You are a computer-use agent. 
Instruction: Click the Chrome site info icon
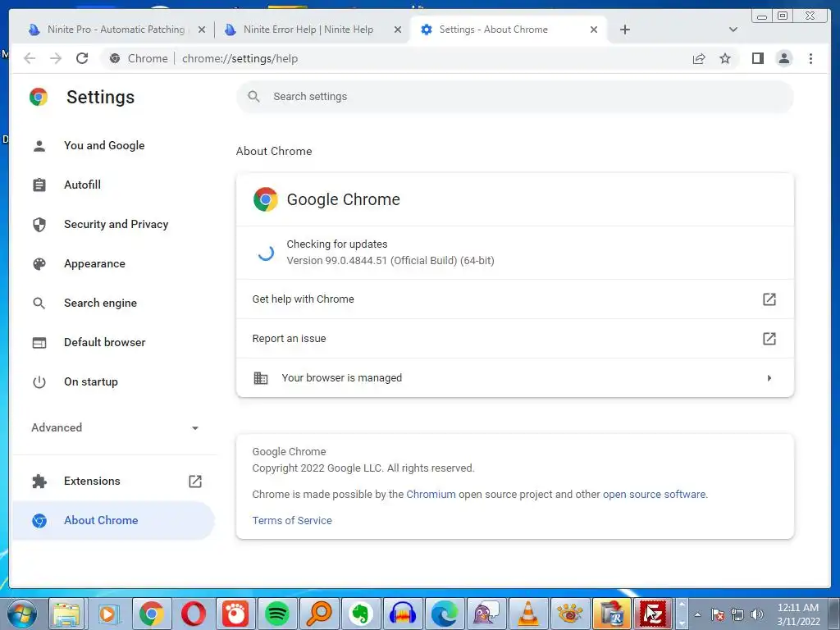[x=115, y=58]
